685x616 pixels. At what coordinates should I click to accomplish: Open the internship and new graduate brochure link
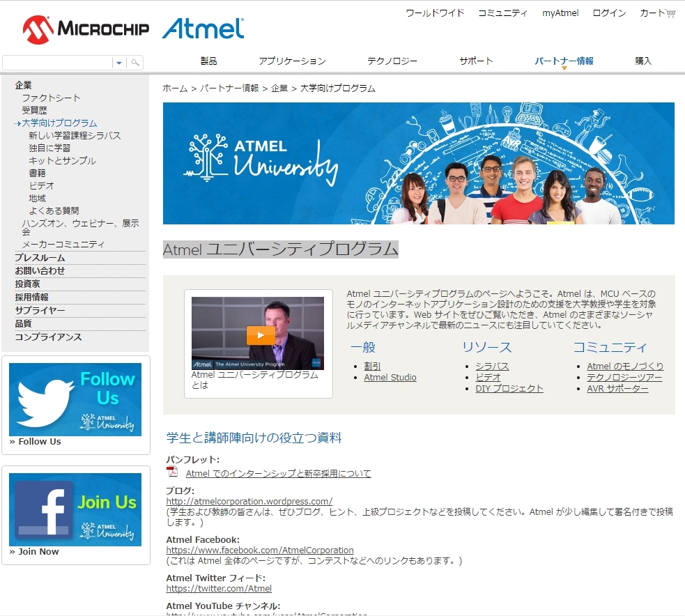pyautogui.click(x=278, y=474)
